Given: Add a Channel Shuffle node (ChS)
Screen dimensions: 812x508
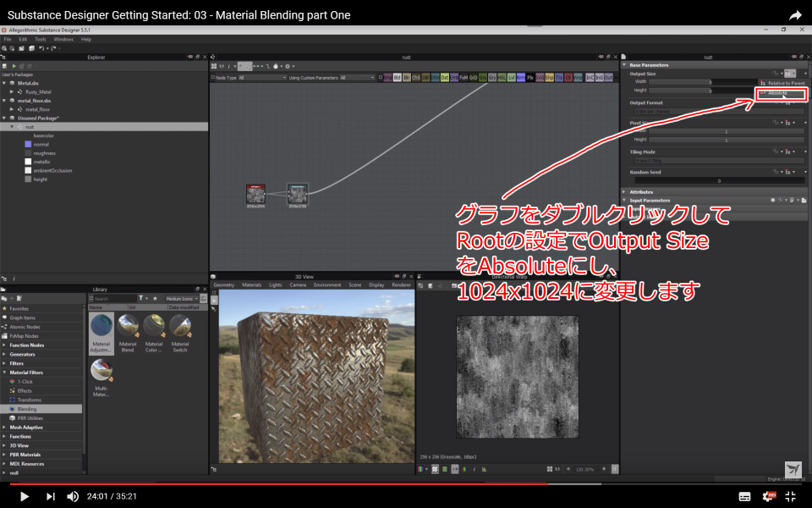Looking at the screenshot, I should [416, 78].
